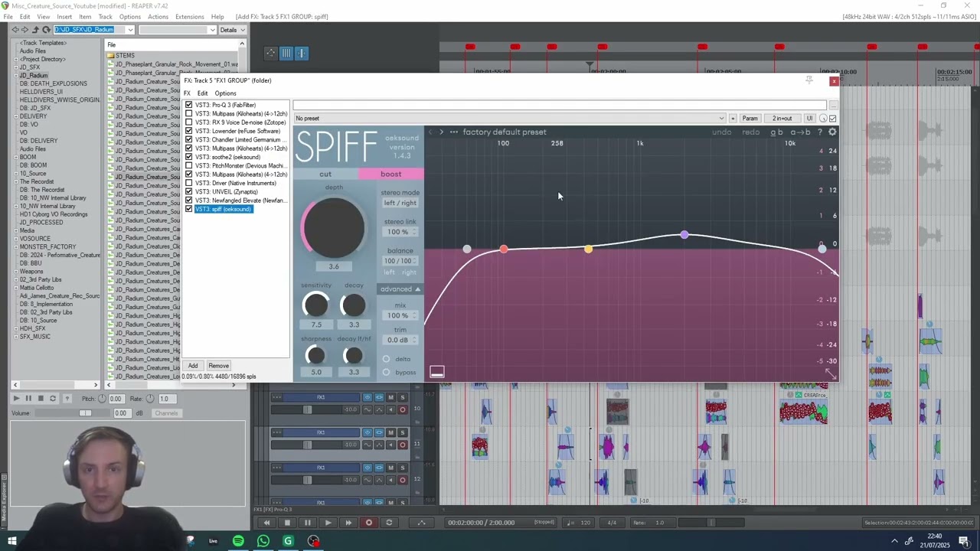This screenshot has width=980, height=551.
Task: Click red EQ node near 100 Hz
Action: click(x=503, y=249)
